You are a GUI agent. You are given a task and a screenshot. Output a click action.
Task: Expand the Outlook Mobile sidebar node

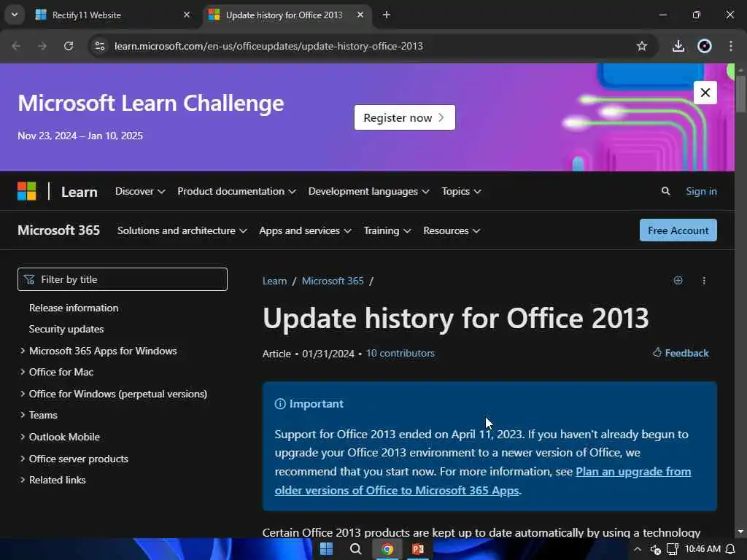tap(23, 437)
